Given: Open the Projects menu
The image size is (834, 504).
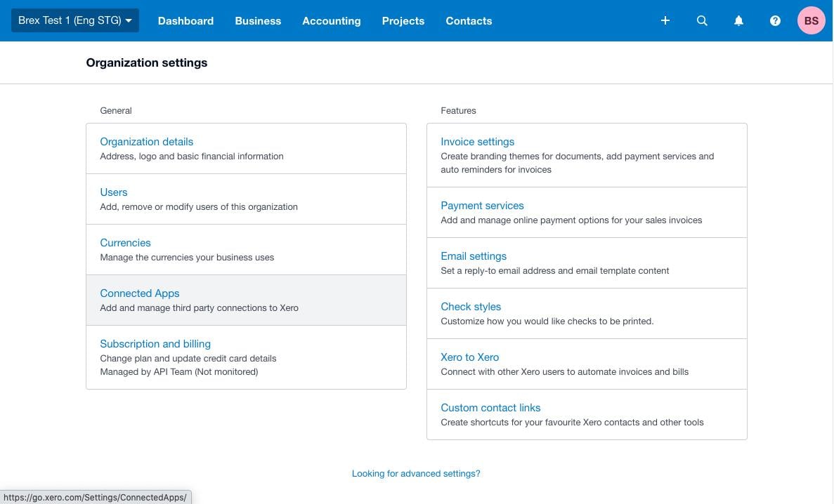Looking at the screenshot, I should pyautogui.click(x=403, y=20).
